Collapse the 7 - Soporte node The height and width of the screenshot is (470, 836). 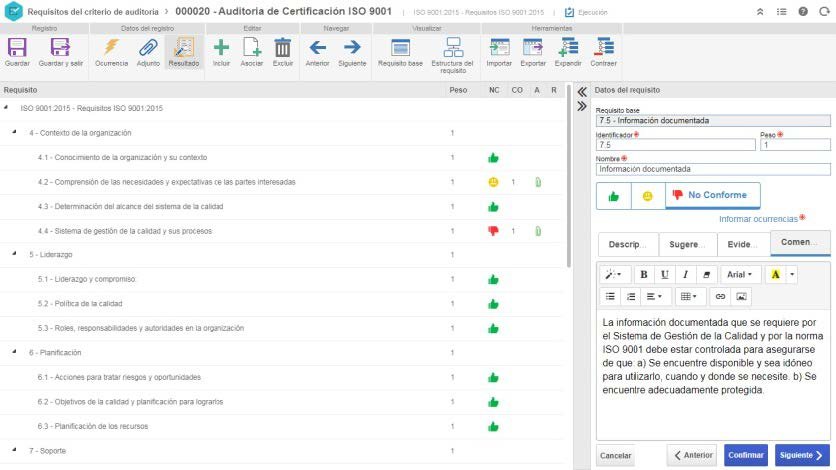point(14,450)
